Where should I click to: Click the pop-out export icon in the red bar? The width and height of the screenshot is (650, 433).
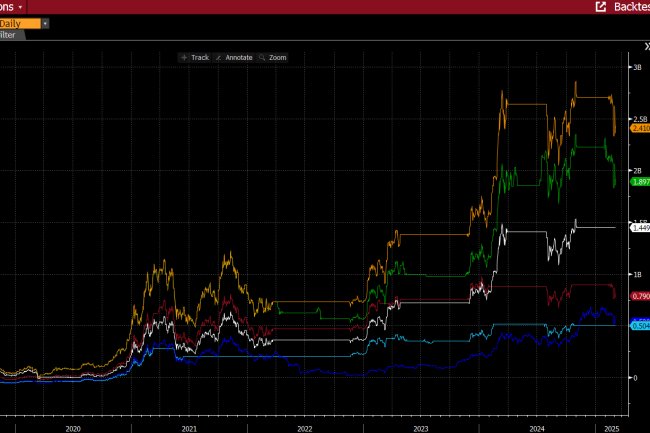[601, 7]
